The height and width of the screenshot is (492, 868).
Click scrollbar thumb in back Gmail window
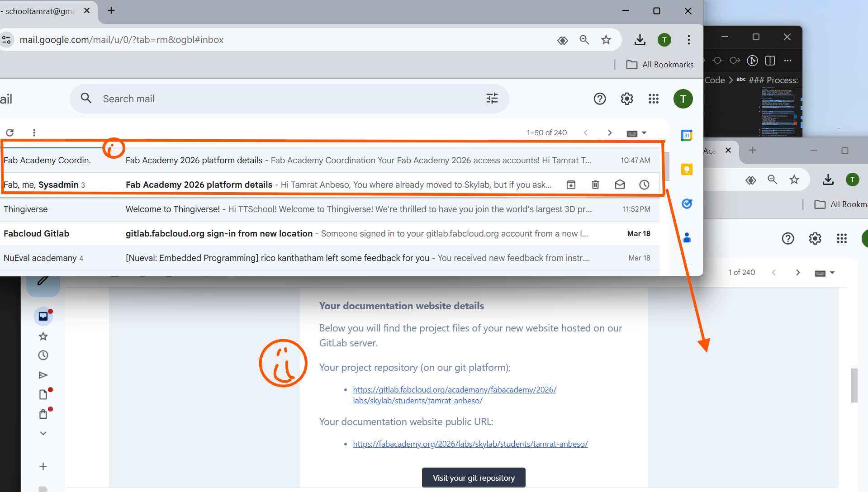[854, 385]
